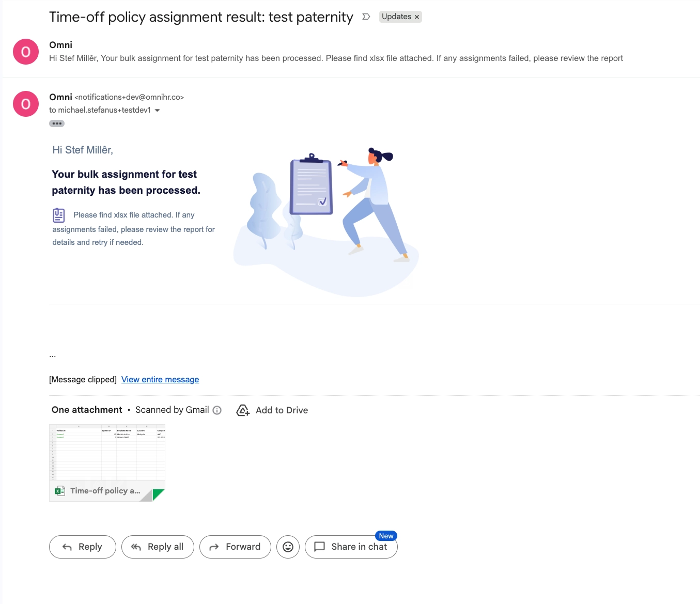
Task: Click Reply all button
Action: 158,547
